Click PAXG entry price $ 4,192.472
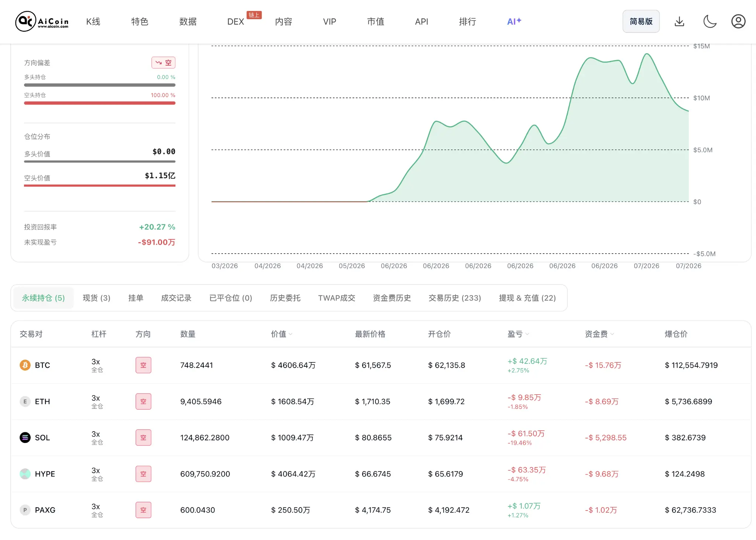This screenshot has height=540, width=756. (449, 510)
